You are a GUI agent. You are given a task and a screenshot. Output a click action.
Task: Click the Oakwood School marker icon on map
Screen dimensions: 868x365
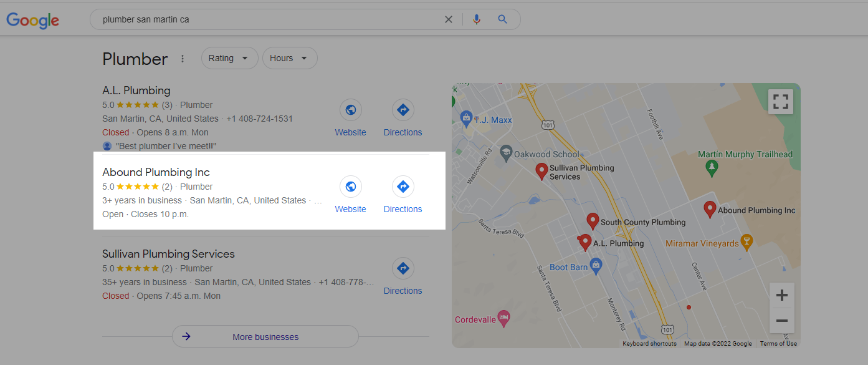point(507,153)
